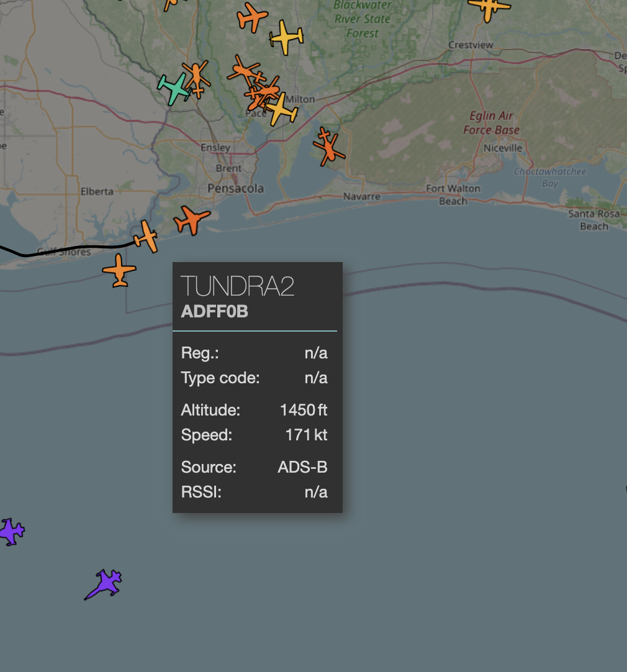Click the orange plane on black flight track
The width and height of the screenshot is (627, 672).
(147, 237)
